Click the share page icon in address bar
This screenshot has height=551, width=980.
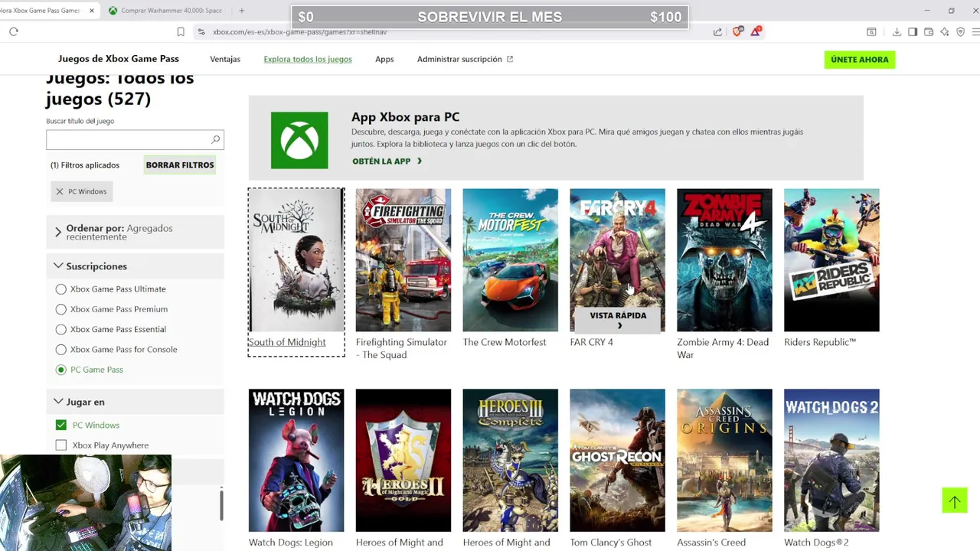pos(717,31)
